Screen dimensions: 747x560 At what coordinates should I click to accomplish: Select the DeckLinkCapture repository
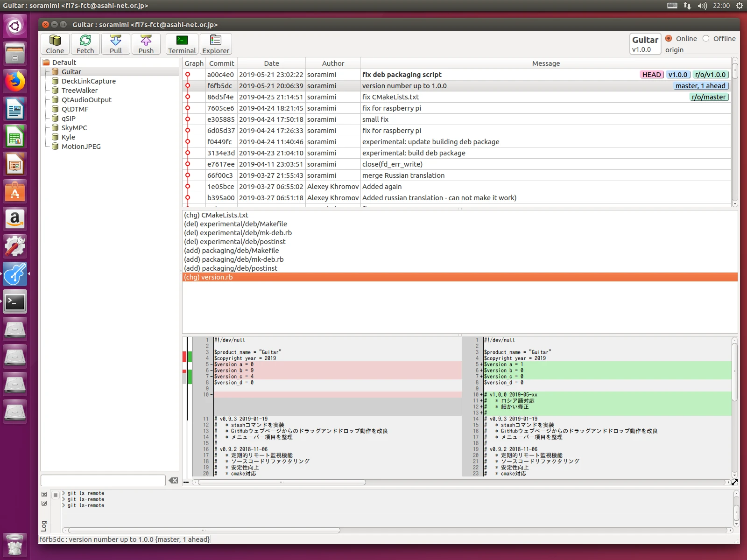pyautogui.click(x=89, y=81)
